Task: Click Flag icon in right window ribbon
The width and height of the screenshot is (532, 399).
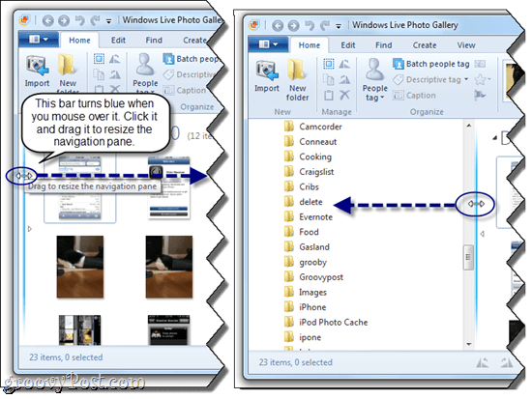Action: click(480, 96)
